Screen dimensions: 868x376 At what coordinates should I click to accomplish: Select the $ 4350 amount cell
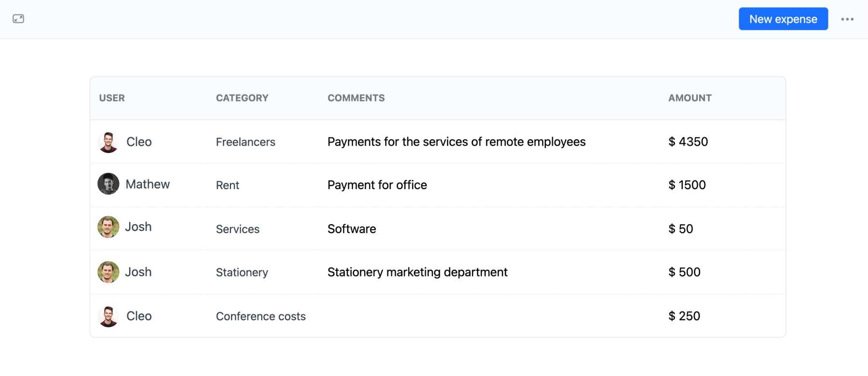(x=688, y=142)
